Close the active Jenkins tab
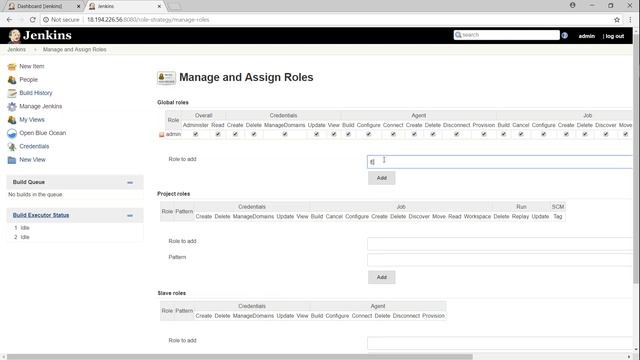640x360 pixels. click(x=160, y=6)
